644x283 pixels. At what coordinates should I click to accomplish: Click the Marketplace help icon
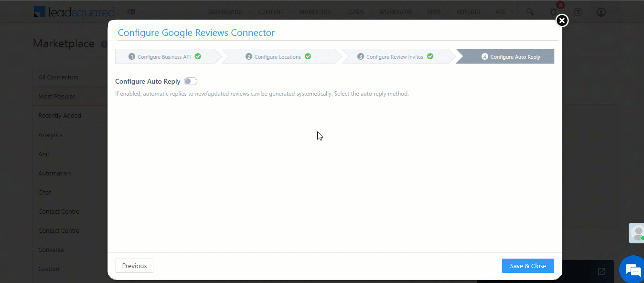click(x=104, y=44)
